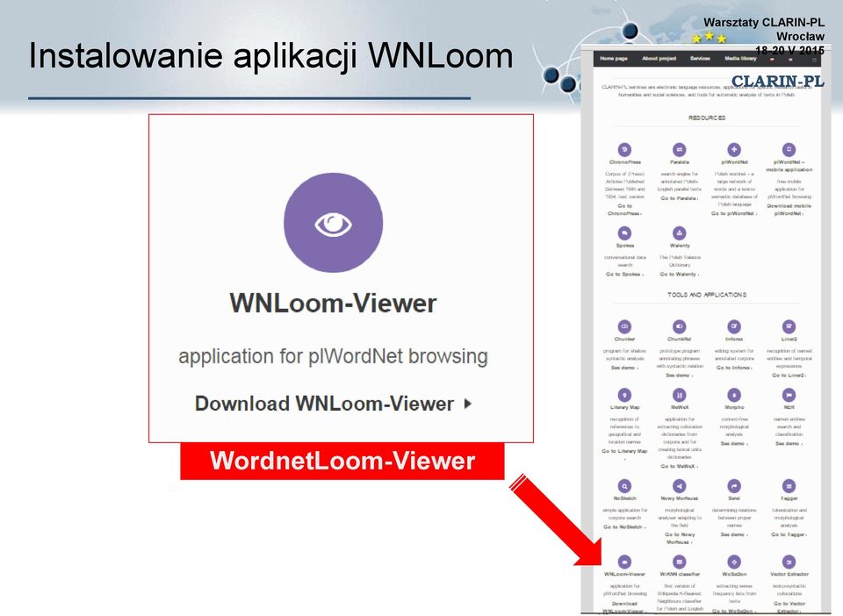Click the Nowy Morfeusz share icon

[680, 486]
